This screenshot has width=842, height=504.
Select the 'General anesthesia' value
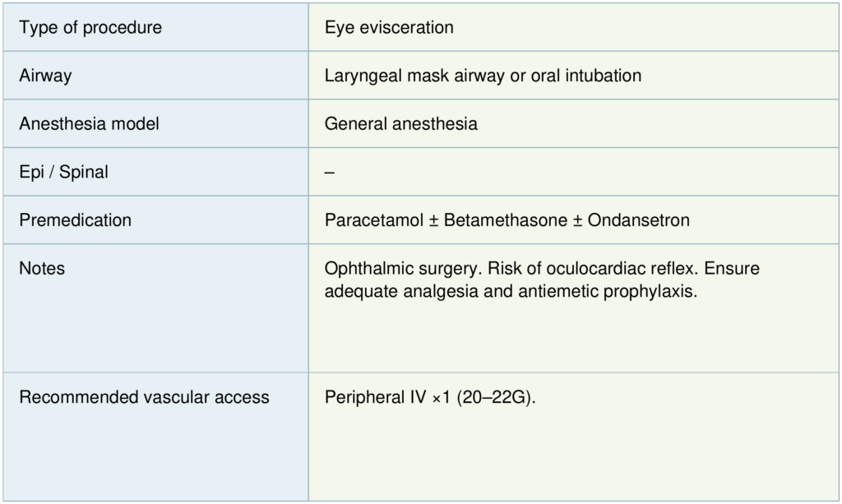coord(400,124)
